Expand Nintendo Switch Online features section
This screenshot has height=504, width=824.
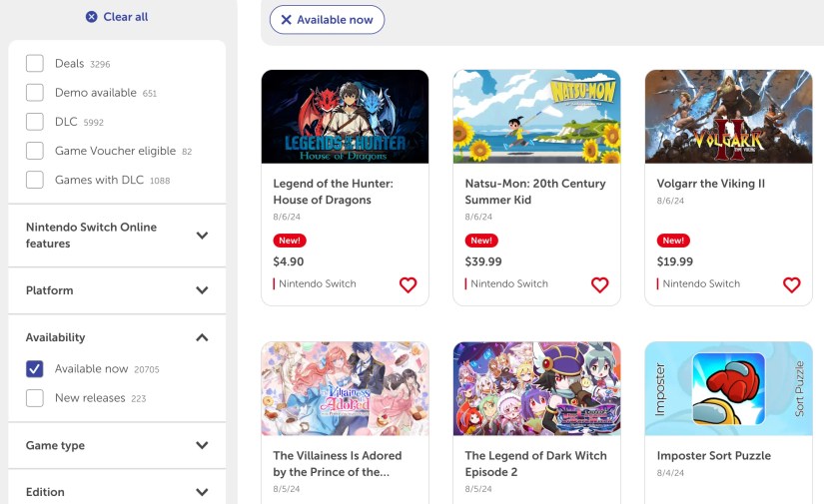point(117,236)
